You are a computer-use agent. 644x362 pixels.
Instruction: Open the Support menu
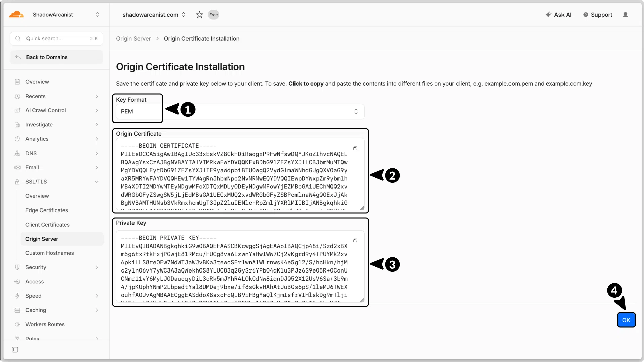coord(598,15)
